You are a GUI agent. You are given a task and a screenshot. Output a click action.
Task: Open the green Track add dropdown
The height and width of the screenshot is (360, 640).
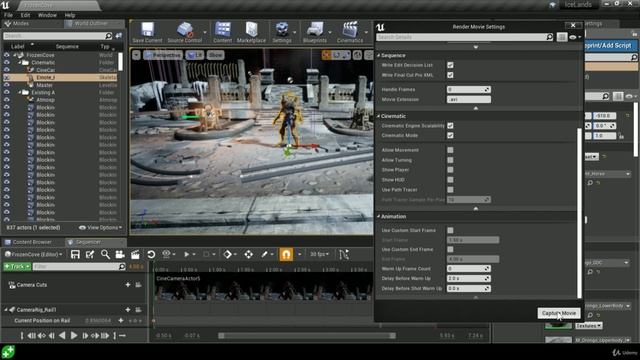pos(17,267)
